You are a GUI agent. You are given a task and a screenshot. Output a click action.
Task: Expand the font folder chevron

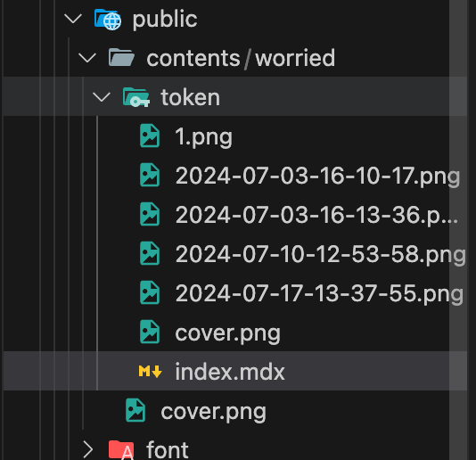pos(88,449)
